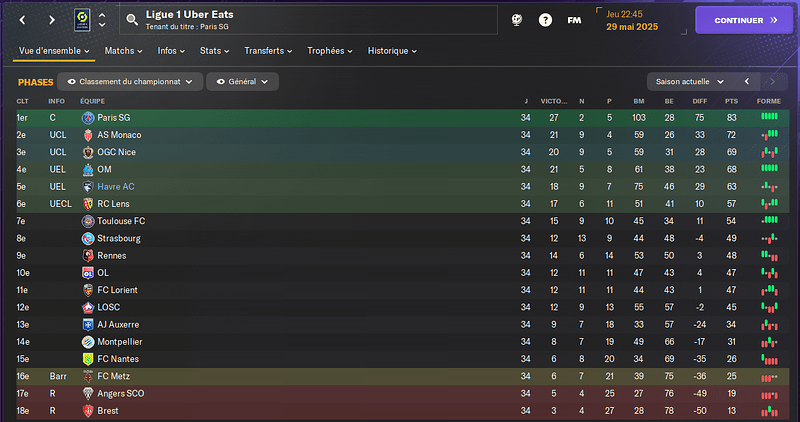
Task: Open the search magnifier icon
Action: 132,20
